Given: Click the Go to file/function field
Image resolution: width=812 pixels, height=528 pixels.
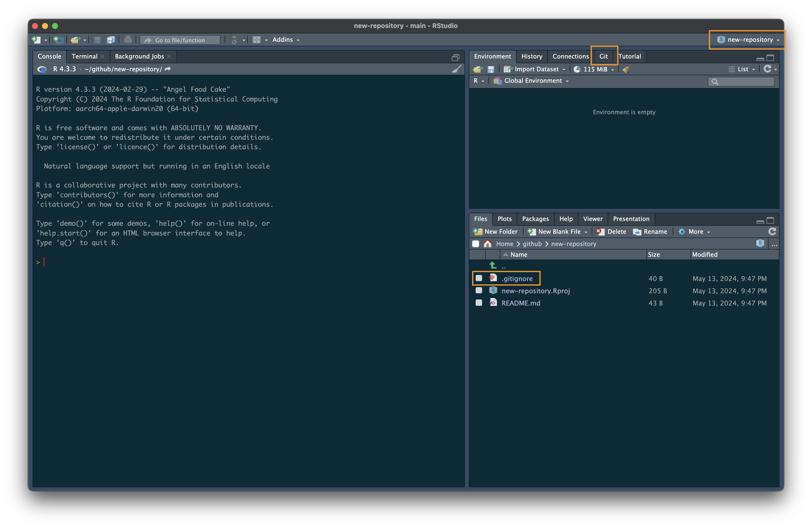Looking at the screenshot, I should pyautogui.click(x=180, y=40).
